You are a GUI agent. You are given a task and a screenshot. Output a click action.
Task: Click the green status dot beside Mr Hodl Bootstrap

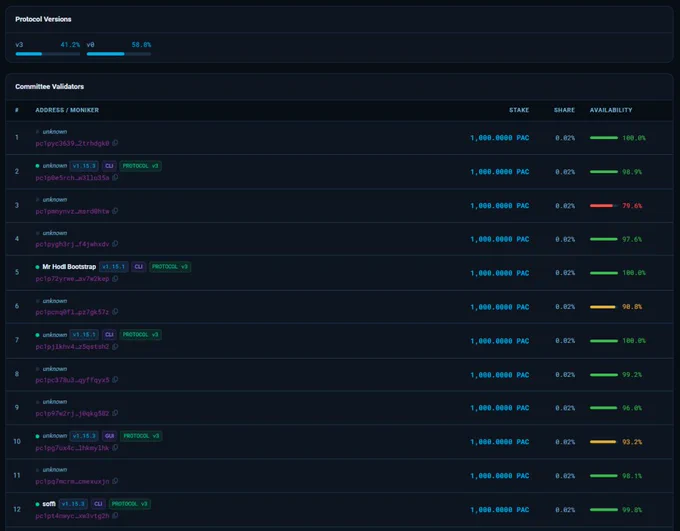[x=37, y=267]
